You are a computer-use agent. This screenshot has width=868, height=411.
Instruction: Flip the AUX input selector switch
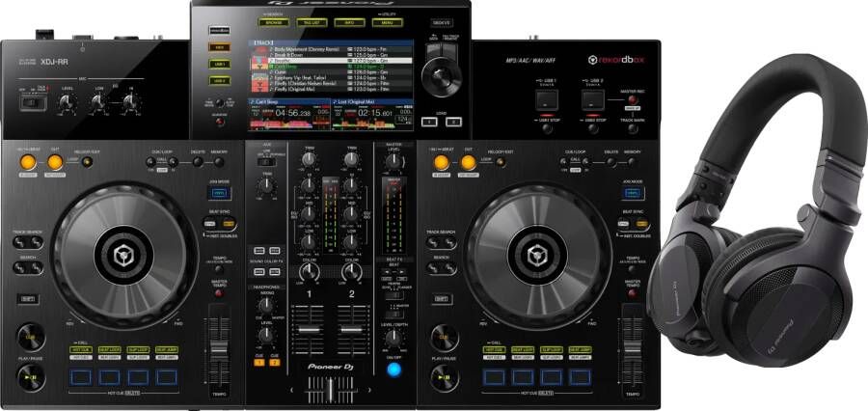pos(267,162)
